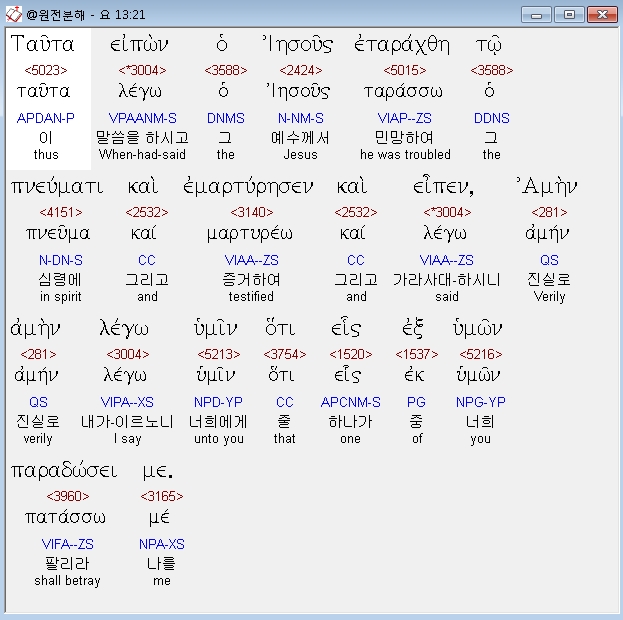Viewport: 623px width, 620px height.
Task: Click English gloss 'in spirit'
Action: (60, 296)
